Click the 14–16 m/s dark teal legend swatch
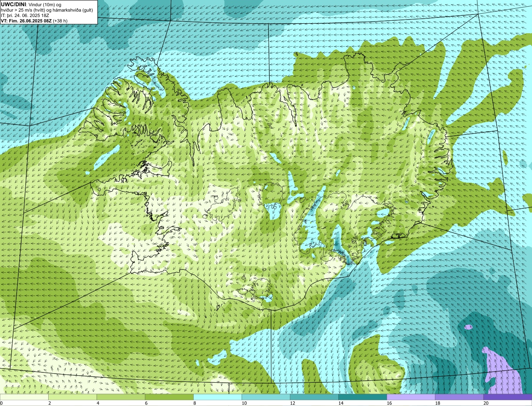 point(362,397)
